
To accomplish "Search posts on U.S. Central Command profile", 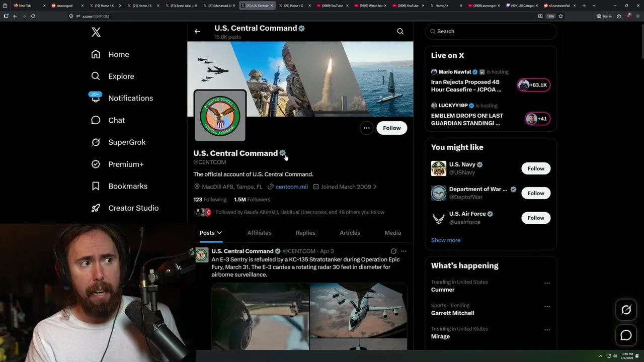I will (x=400, y=31).
